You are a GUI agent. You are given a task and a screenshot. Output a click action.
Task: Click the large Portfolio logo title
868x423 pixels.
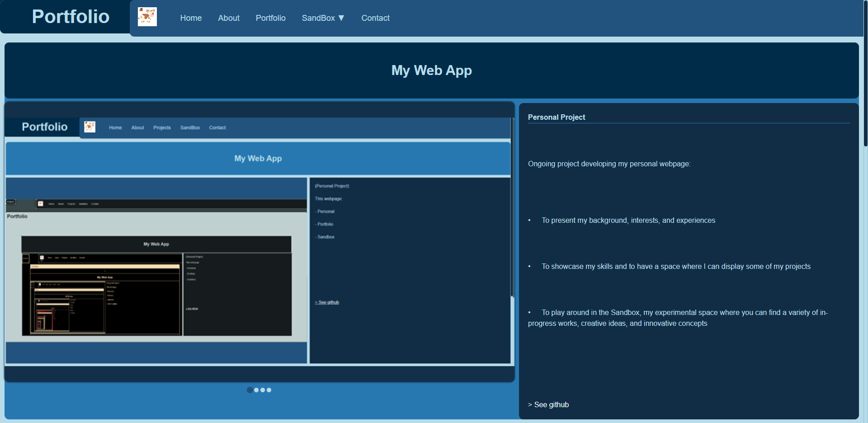[71, 17]
